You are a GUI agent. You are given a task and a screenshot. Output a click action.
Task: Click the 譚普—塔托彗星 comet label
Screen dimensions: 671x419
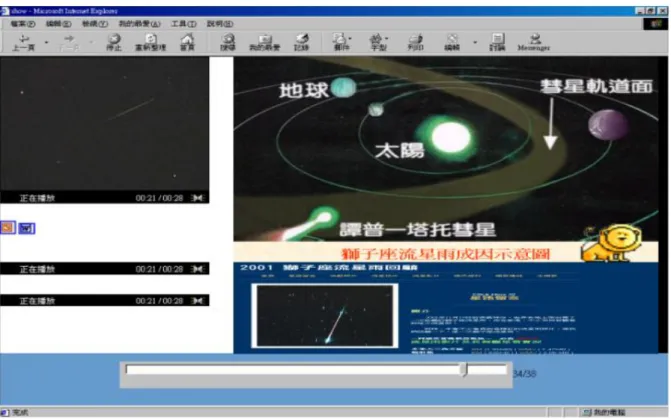[x=418, y=229]
